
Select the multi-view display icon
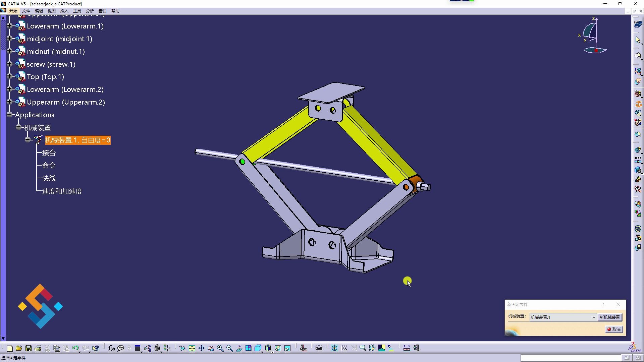coord(248,348)
